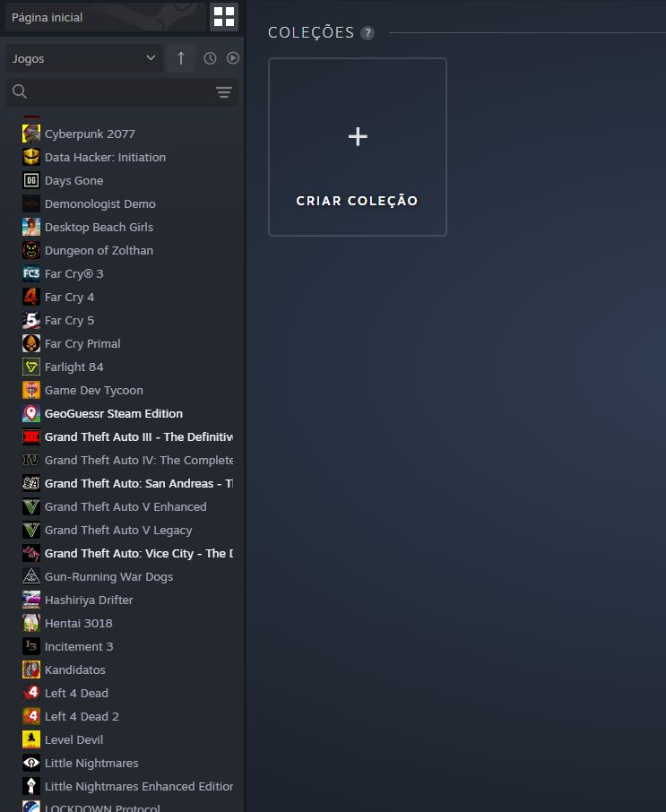Open Grand Theft Auto V Enhanced title
This screenshot has height=812, width=666.
pos(125,506)
